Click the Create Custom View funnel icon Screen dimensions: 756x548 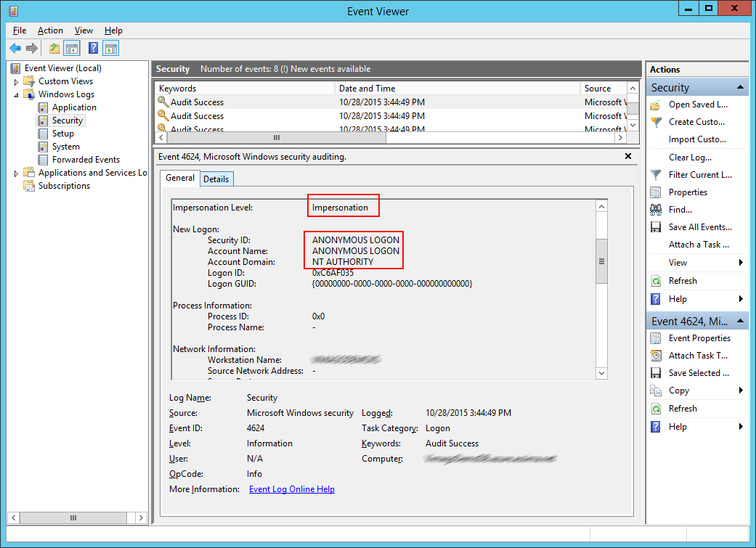(656, 123)
